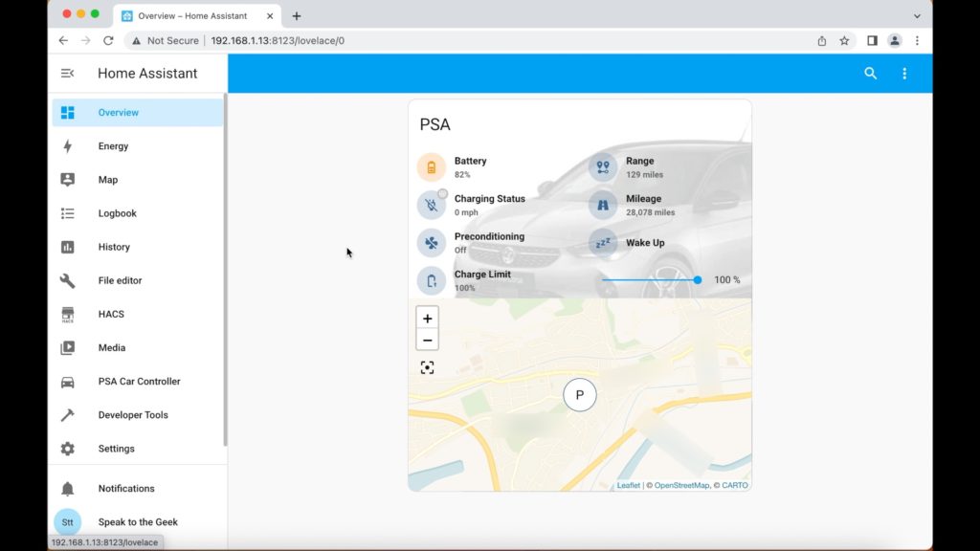Open the CARTO attribution link
Image resolution: width=980 pixels, height=551 pixels.
pyautogui.click(x=735, y=485)
